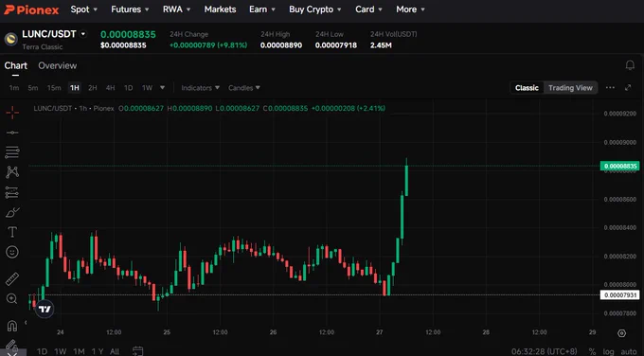This screenshot has height=356, width=644.
Task: Set range to 1D at bottom
Action: click(x=42, y=351)
